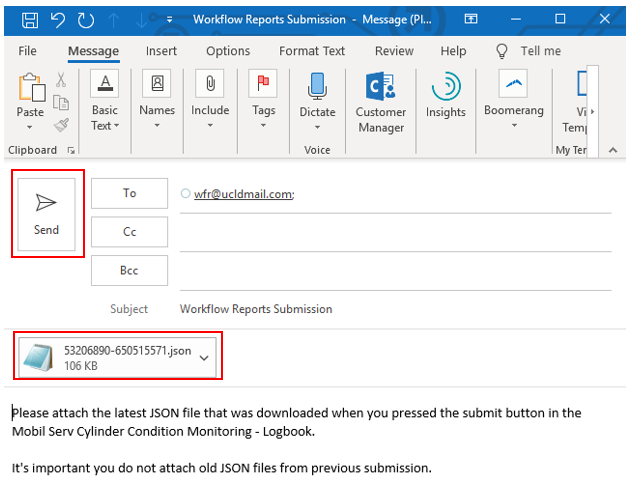Screen dimensions: 626x484
Task: Send the email message
Action: 47,213
